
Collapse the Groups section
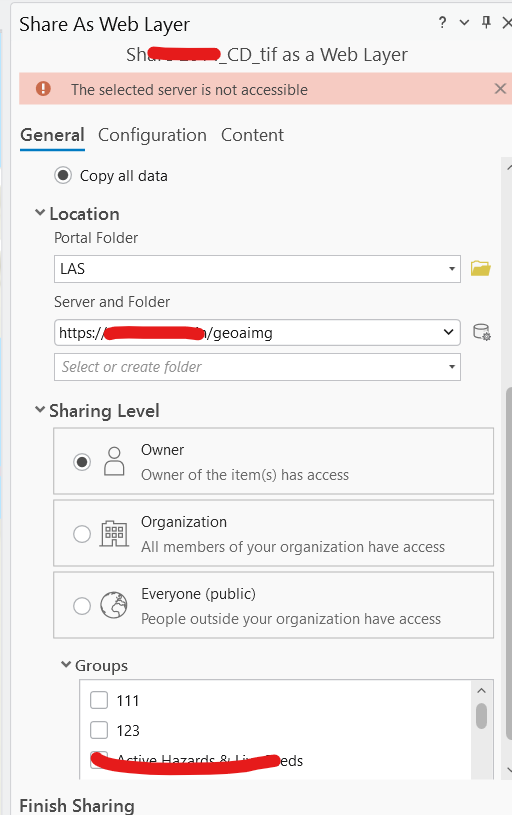tap(66, 664)
